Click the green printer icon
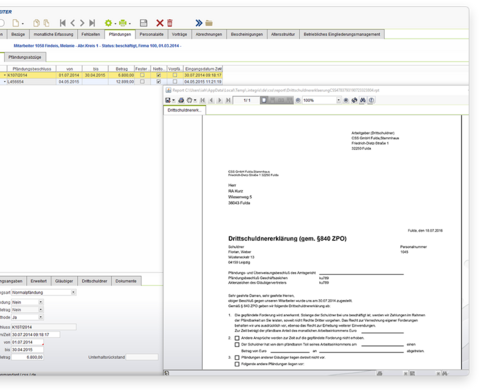The image size is (480, 391). pyautogui.click(x=123, y=23)
